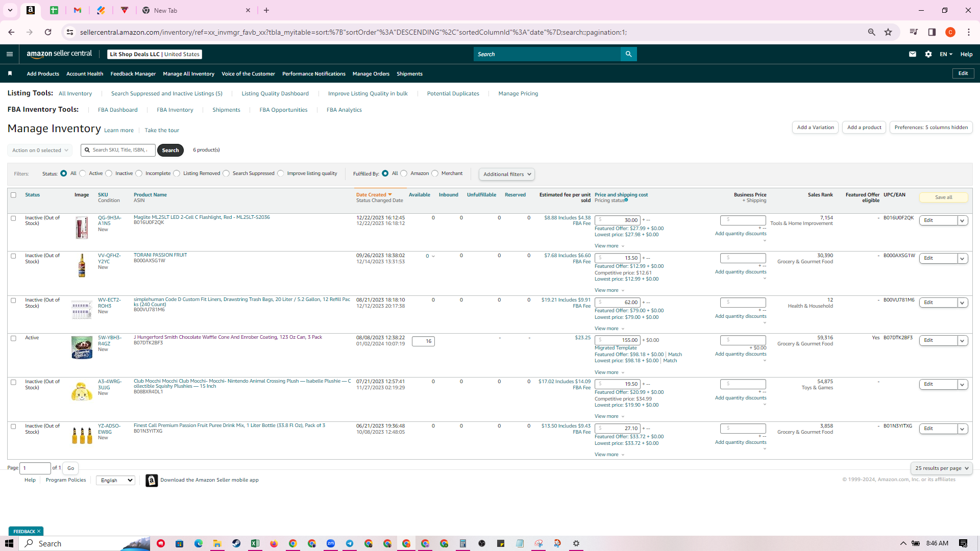Open Telegram from the taskbar
Screen dimensions: 980x551
350,543
